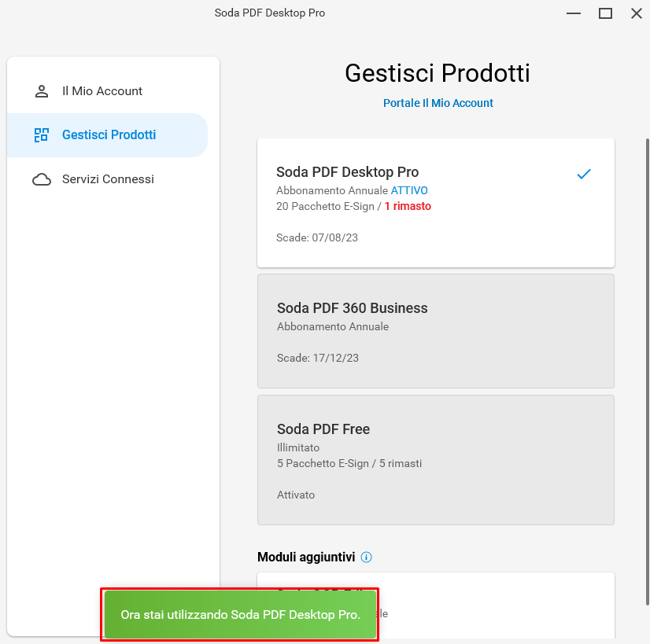650x644 pixels.
Task: Click the Scade: 17/12/23 expiry text
Action: click(318, 358)
